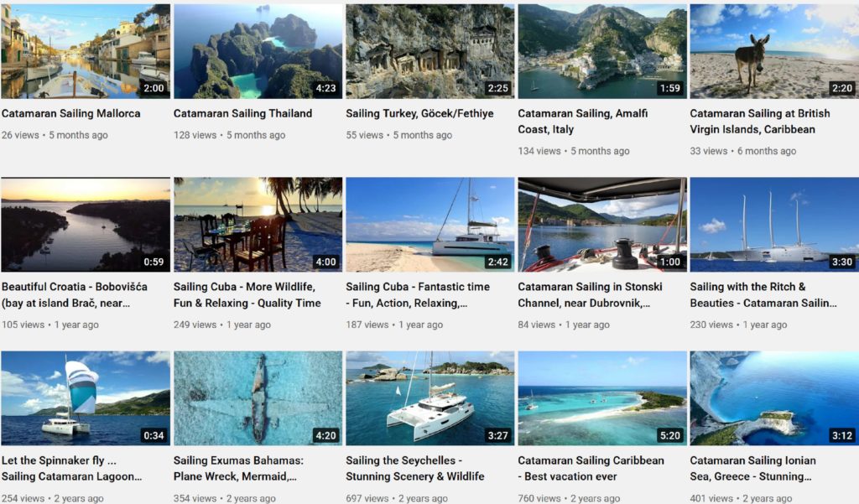Open Sailing with the Ritch & Beauties title

[x=763, y=294]
